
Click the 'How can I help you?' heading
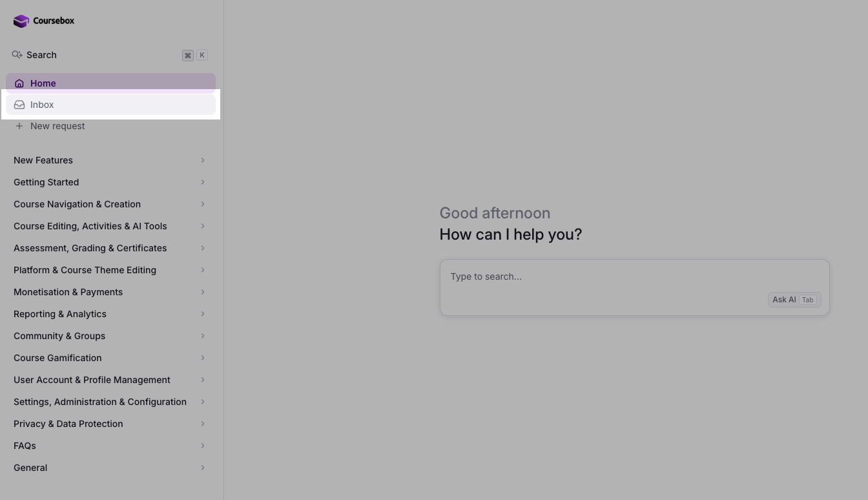click(x=511, y=234)
